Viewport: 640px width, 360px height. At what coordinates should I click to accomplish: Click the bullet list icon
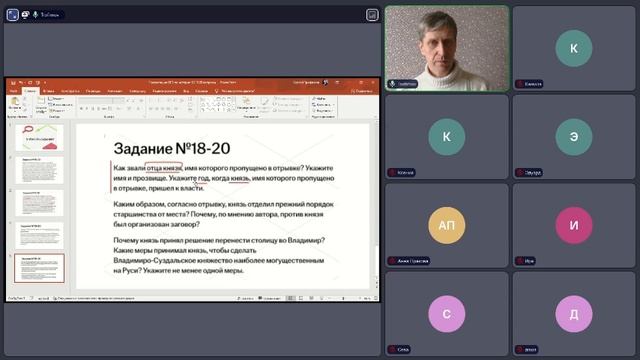click(151, 100)
